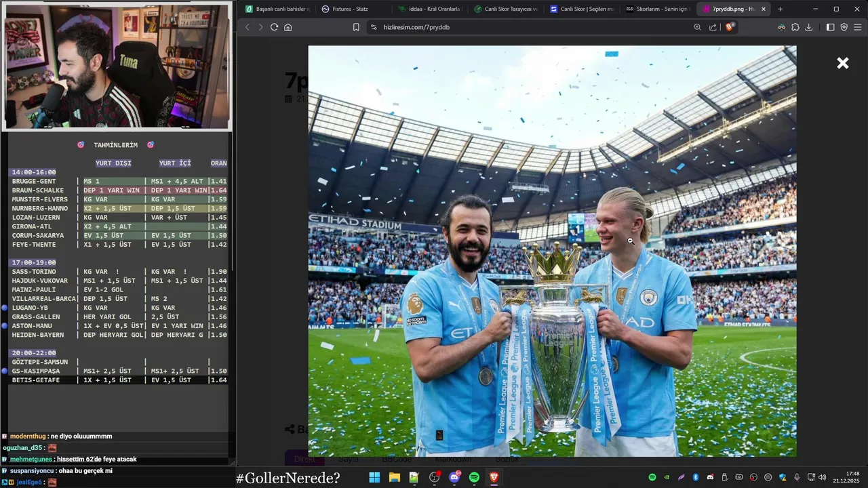Image resolution: width=868 pixels, height=488 pixels.
Task: Click the FEYE-TWENTE match name
Action: coord(34,245)
